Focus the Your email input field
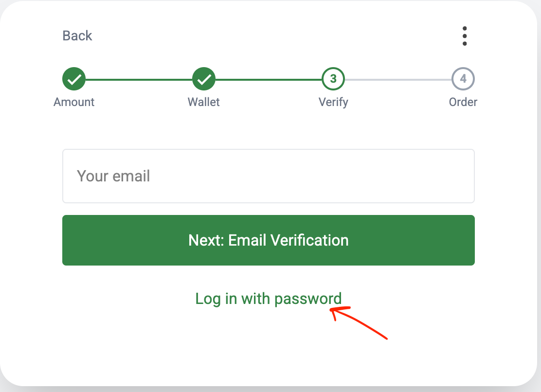The image size is (541, 392). [268, 176]
